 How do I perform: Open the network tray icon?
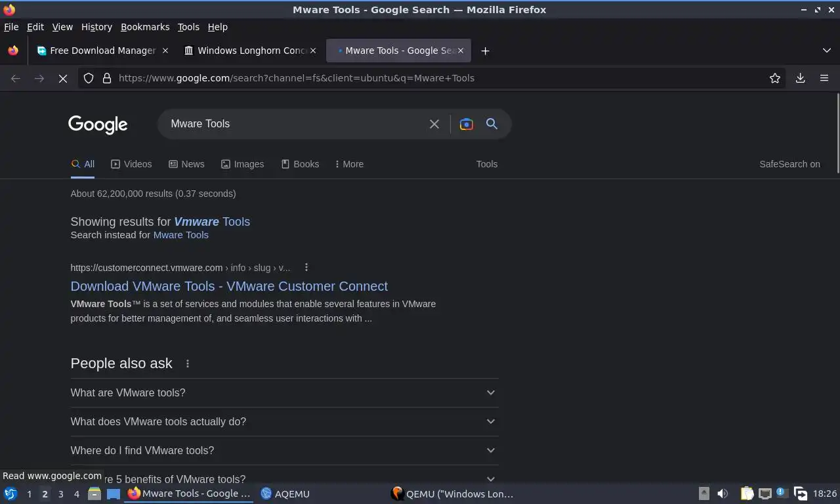coord(765,493)
